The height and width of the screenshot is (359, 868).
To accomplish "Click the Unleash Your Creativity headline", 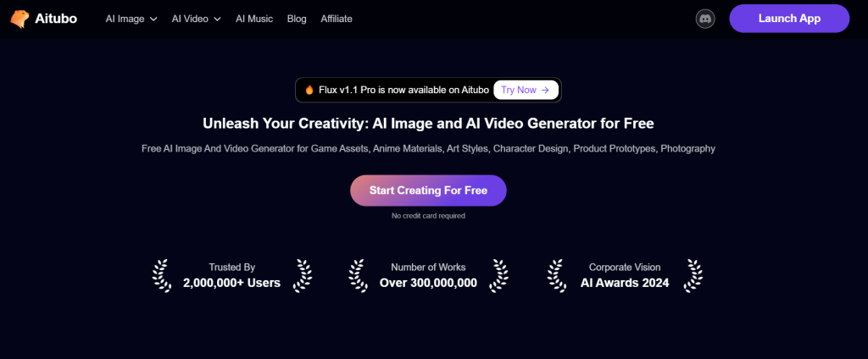I will point(428,124).
